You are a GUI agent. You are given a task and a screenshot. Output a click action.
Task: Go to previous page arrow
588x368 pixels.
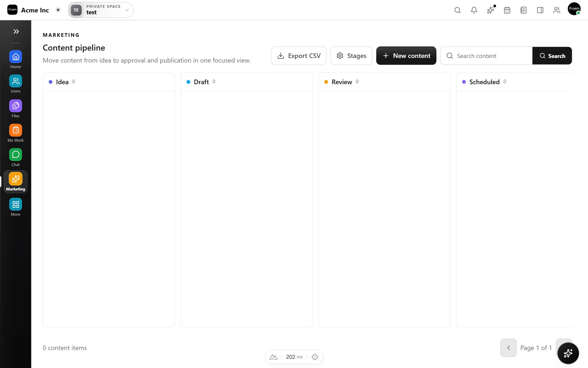[508, 348]
